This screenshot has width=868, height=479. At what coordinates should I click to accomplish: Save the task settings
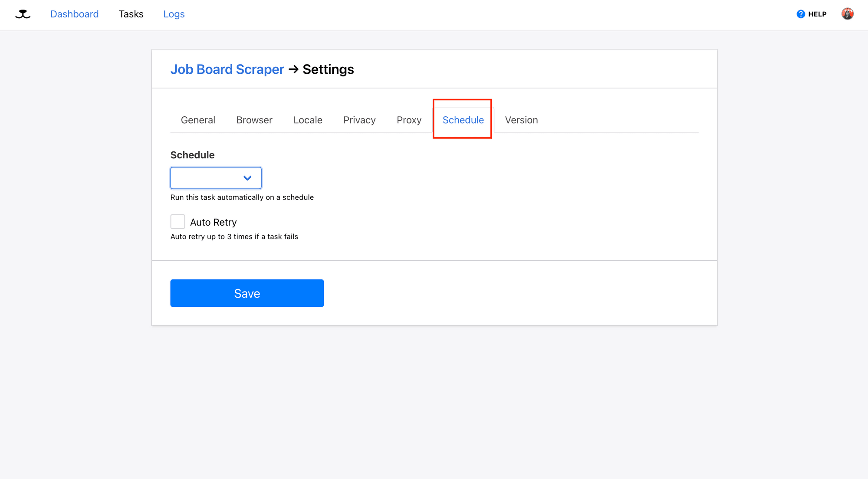coord(247,293)
